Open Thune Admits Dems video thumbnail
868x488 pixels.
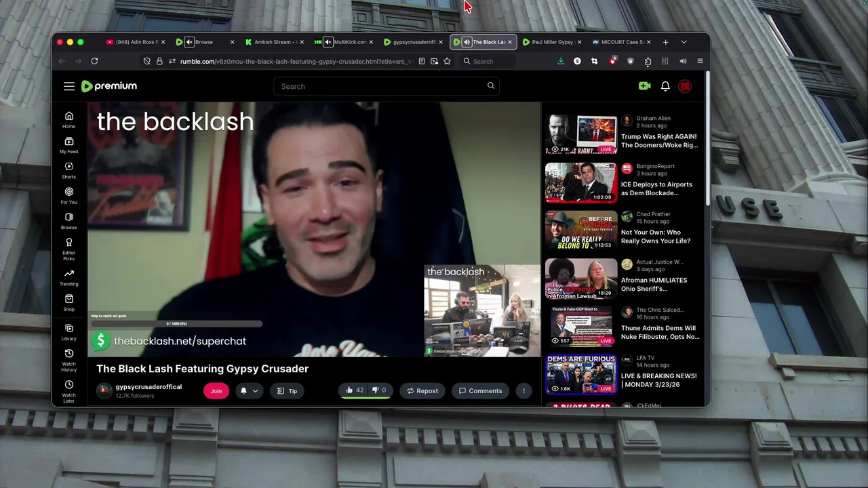pos(581,326)
